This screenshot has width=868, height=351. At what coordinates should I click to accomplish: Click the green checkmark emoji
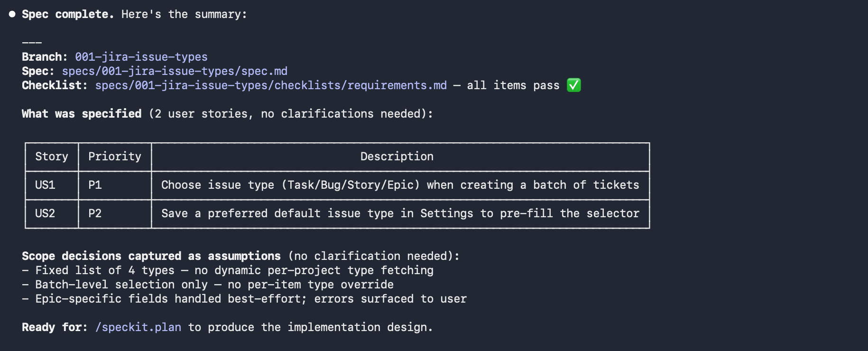574,85
